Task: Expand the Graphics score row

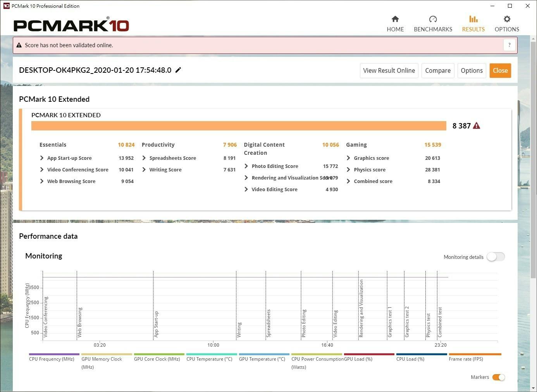Action: [349, 158]
